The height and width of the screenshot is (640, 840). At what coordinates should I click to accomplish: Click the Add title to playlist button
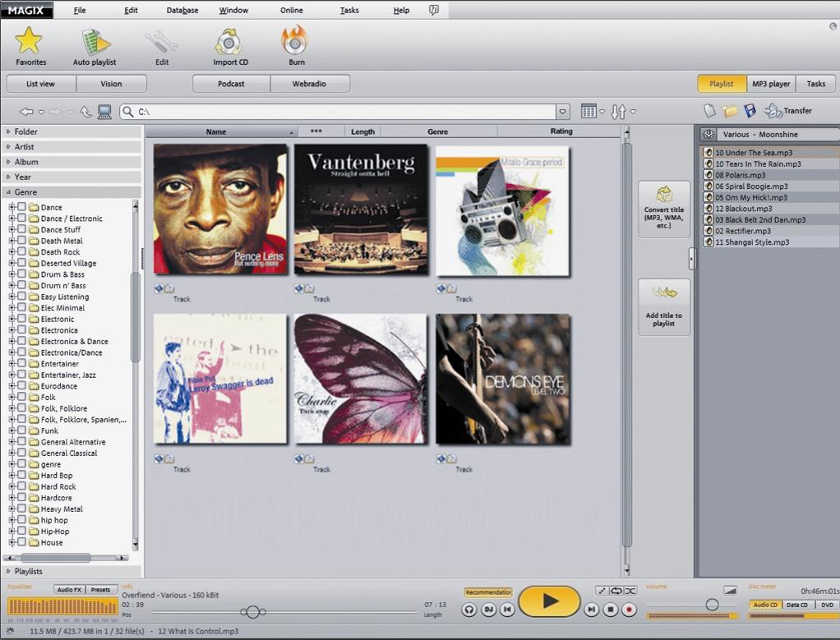pyautogui.click(x=663, y=306)
